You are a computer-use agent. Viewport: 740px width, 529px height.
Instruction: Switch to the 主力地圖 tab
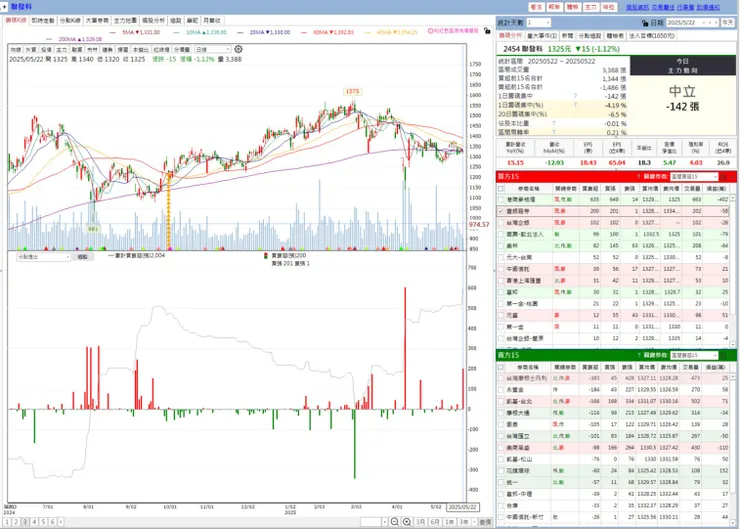125,20
